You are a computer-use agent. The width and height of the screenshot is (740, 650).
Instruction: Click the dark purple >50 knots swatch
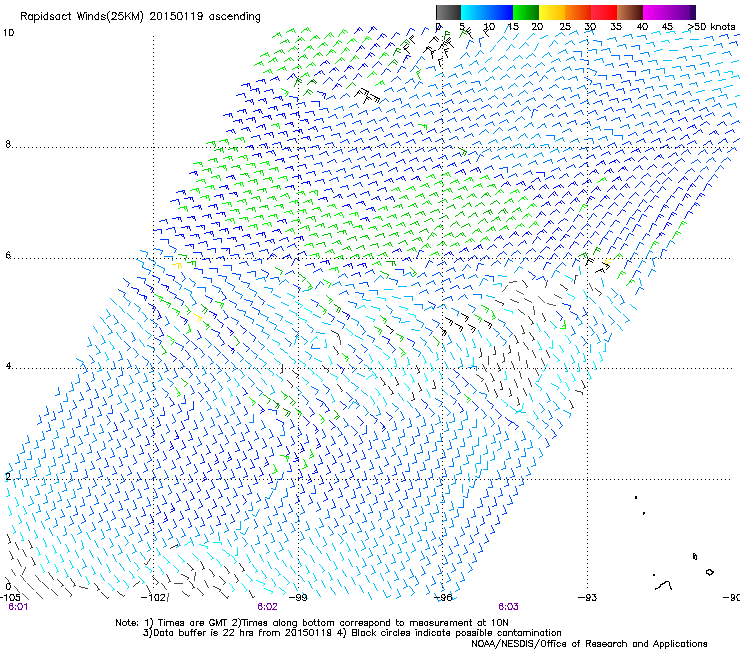692,12
